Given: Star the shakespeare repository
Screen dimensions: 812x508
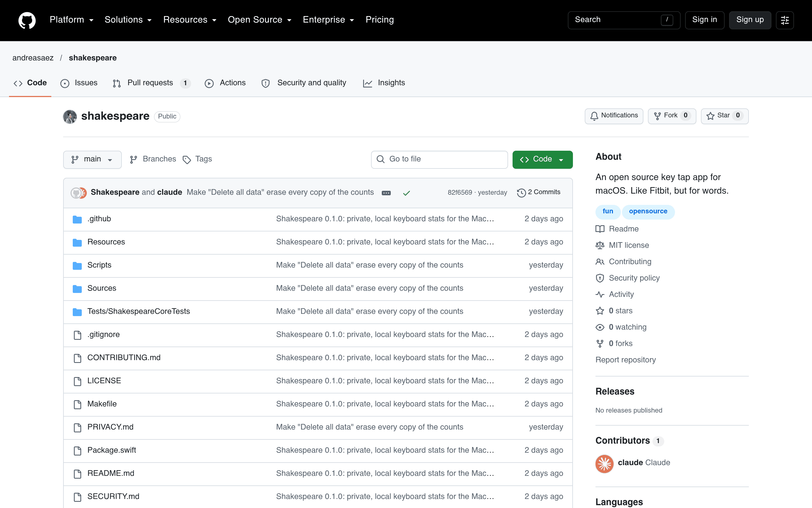Looking at the screenshot, I should (x=724, y=116).
